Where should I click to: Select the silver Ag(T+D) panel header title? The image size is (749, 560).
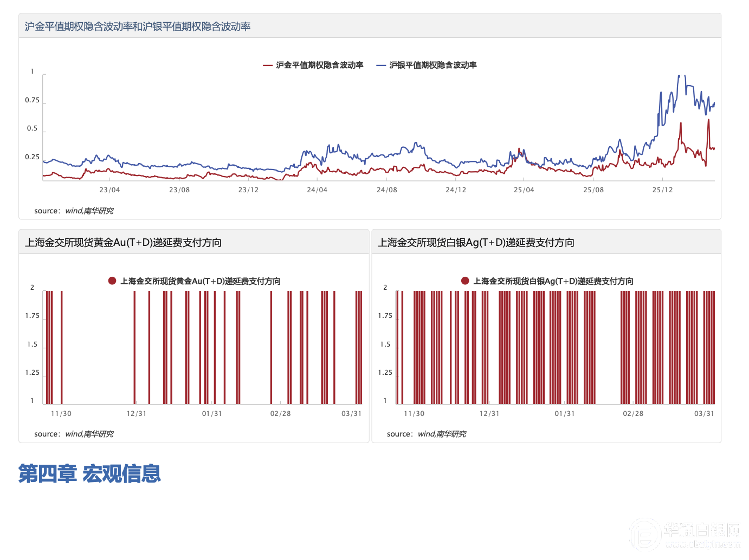coord(476,243)
